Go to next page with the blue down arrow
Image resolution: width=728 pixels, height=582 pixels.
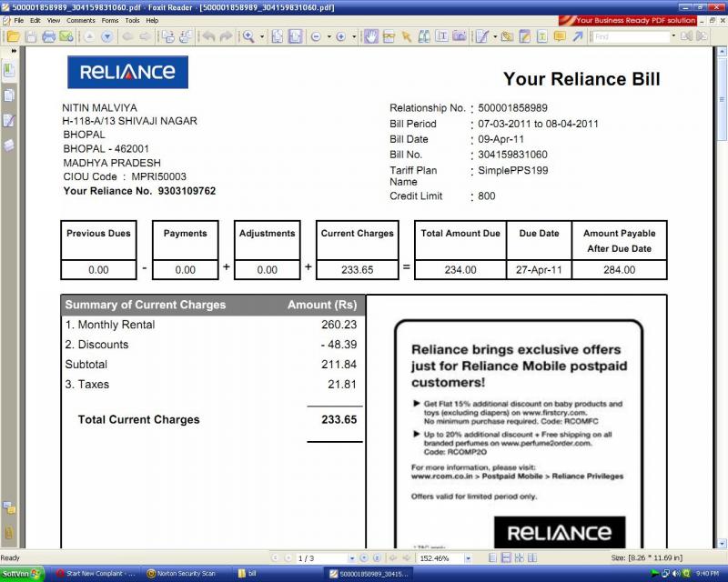point(106,36)
